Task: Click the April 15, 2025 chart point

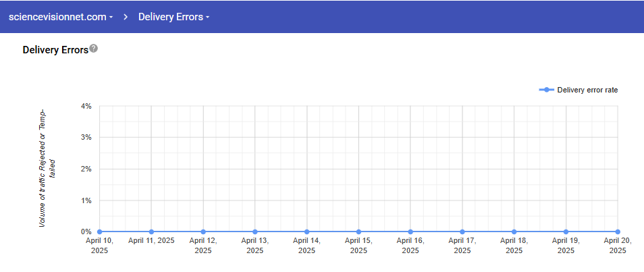Action: 358,232
